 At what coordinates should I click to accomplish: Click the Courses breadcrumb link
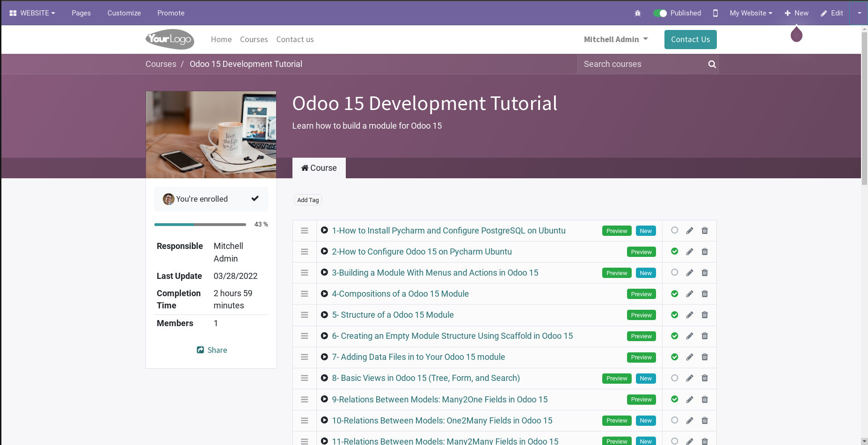[x=161, y=64]
